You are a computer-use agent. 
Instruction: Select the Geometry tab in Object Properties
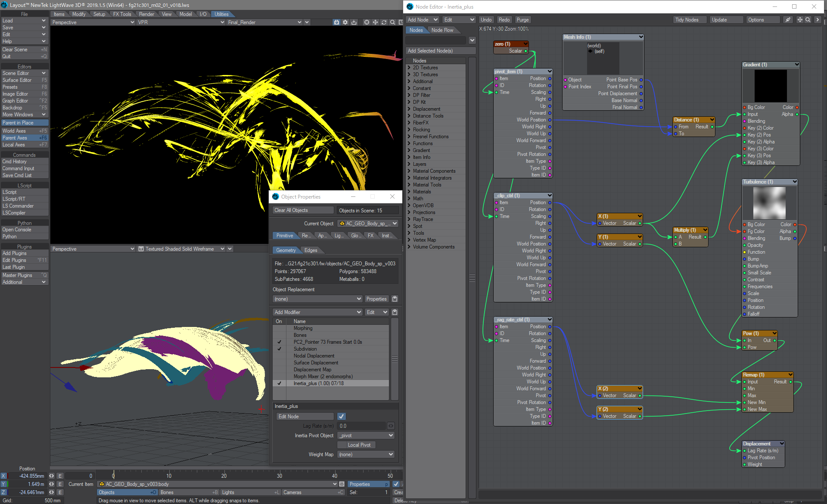point(285,251)
